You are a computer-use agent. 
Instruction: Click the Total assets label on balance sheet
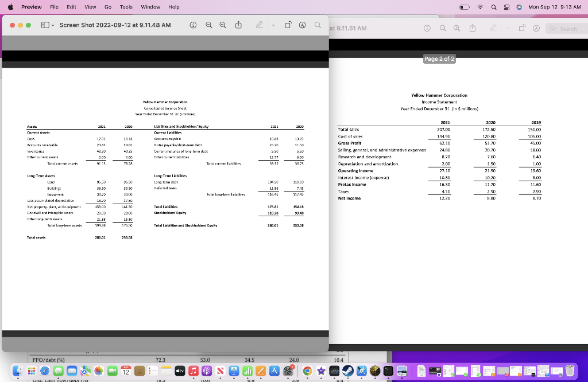pyautogui.click(x=36, y=237)
